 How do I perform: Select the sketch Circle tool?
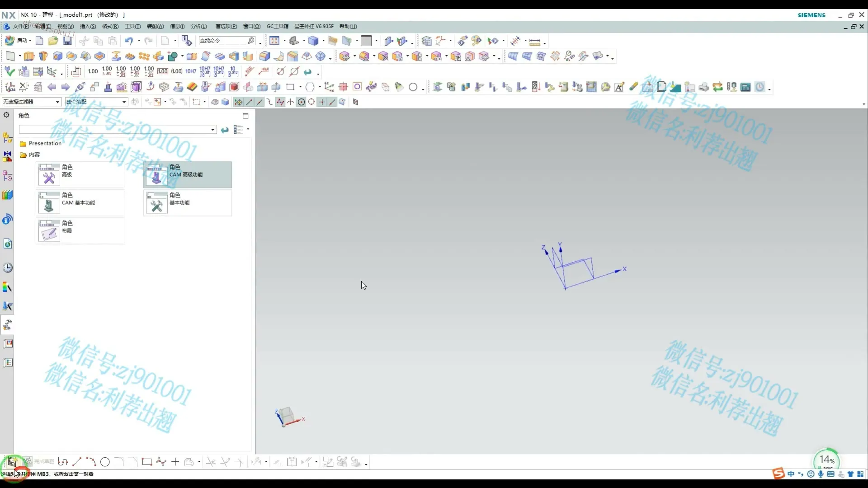point(105,462)
